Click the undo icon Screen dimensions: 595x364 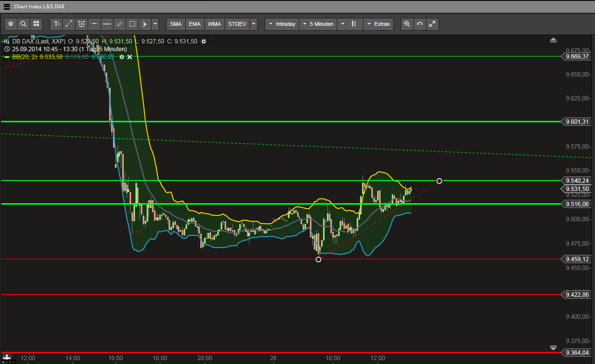(420, 23)
